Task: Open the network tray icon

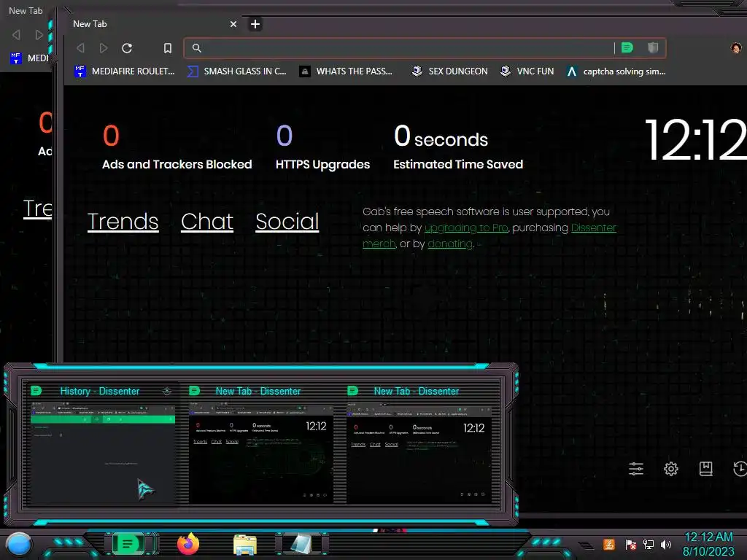Action: pos(649,545)
